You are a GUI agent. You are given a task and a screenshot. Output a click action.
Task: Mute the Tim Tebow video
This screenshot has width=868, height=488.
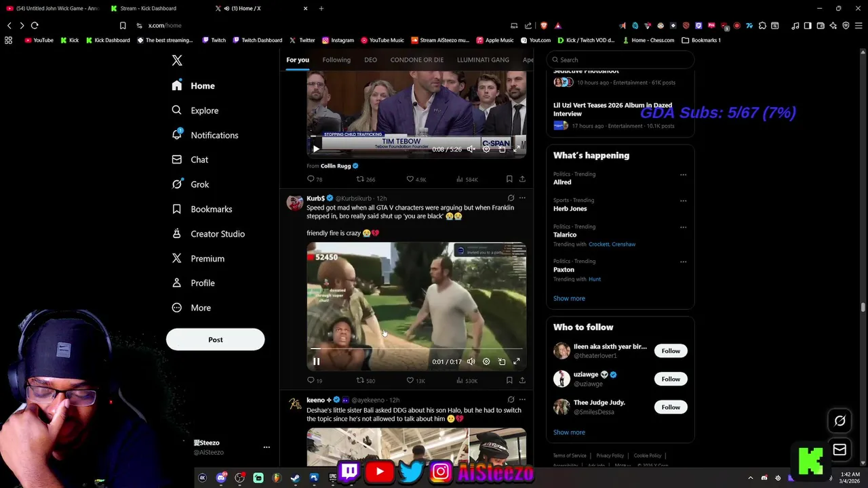pos(471,149)
